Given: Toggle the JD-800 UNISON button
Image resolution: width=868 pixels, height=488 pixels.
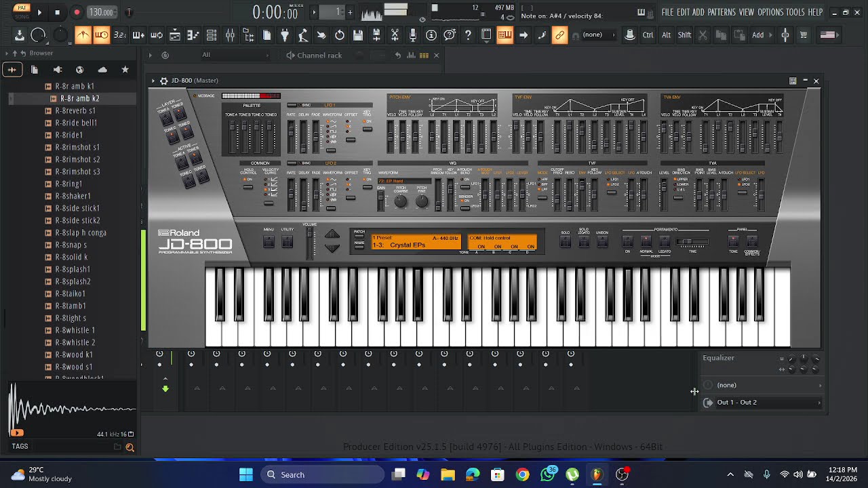Looking at the screenshot, I should coord(601,242).
